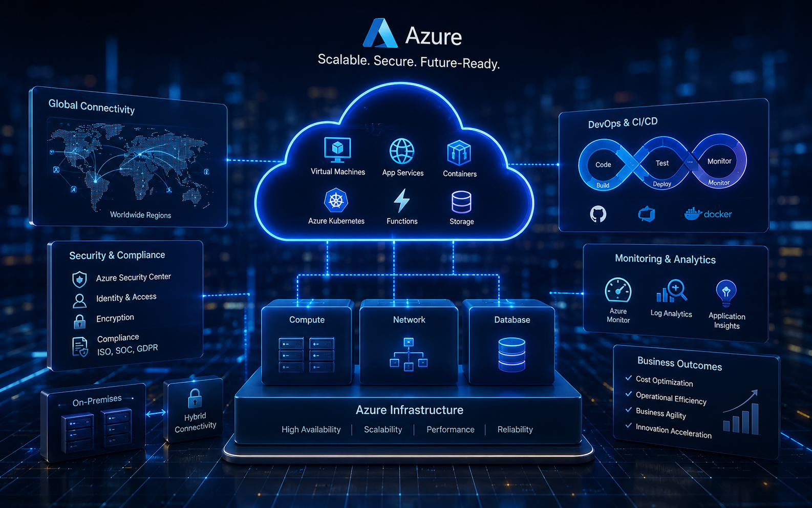Click the Virtual Machines monitor icon
The height and width of the screenshot is (508, 812).
[337, 150]
